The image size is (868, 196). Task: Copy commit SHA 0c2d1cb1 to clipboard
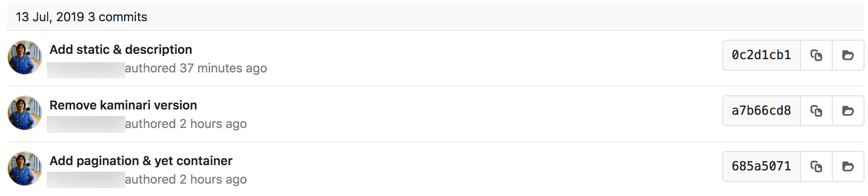click(x=816, y=55)
